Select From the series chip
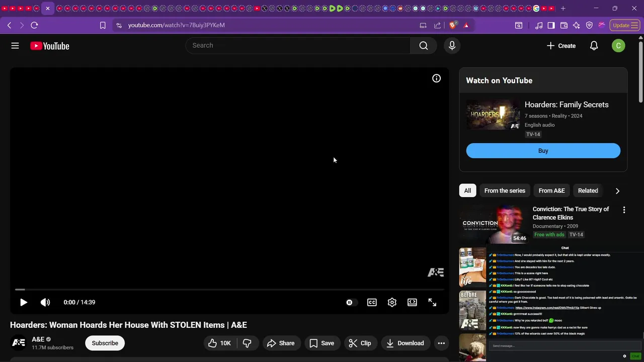 [505, 191]
